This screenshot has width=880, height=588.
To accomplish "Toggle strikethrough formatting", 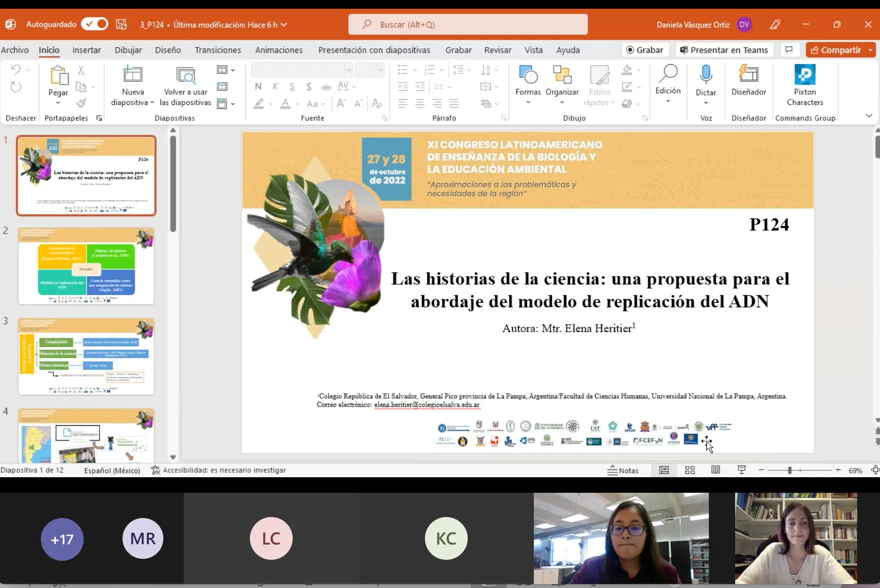I will click(326, 87).
